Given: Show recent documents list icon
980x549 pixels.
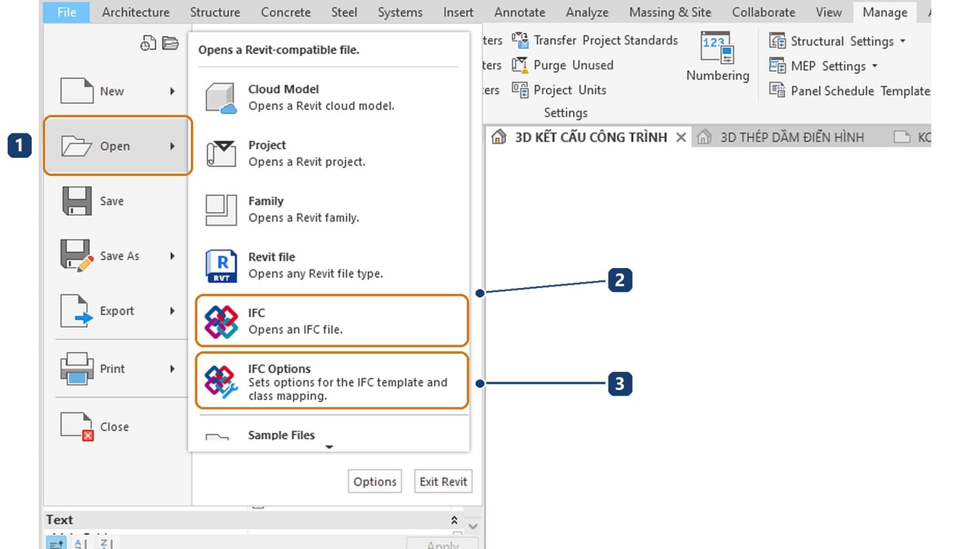Looking at the screenshot, I should 148,43.
